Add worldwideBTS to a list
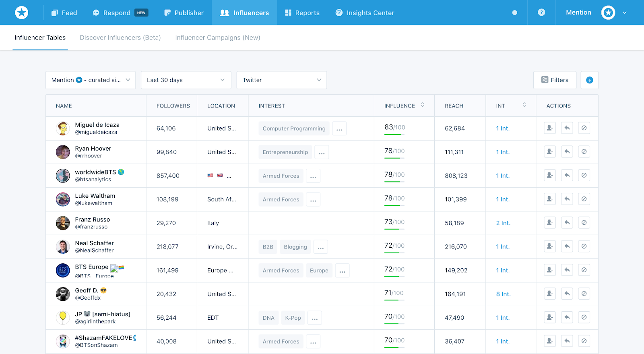 coord(550,175)
